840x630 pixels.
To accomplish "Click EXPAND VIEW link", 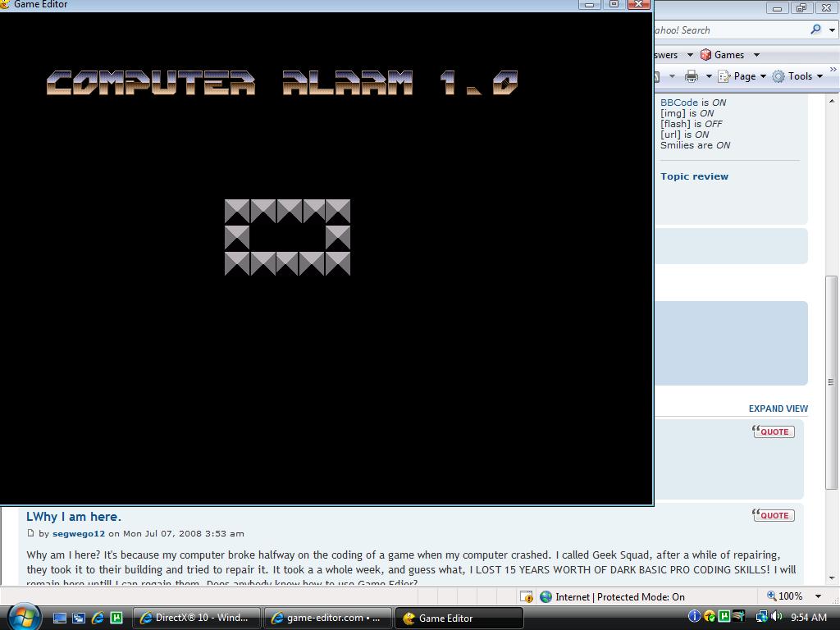I will [778, 409].
